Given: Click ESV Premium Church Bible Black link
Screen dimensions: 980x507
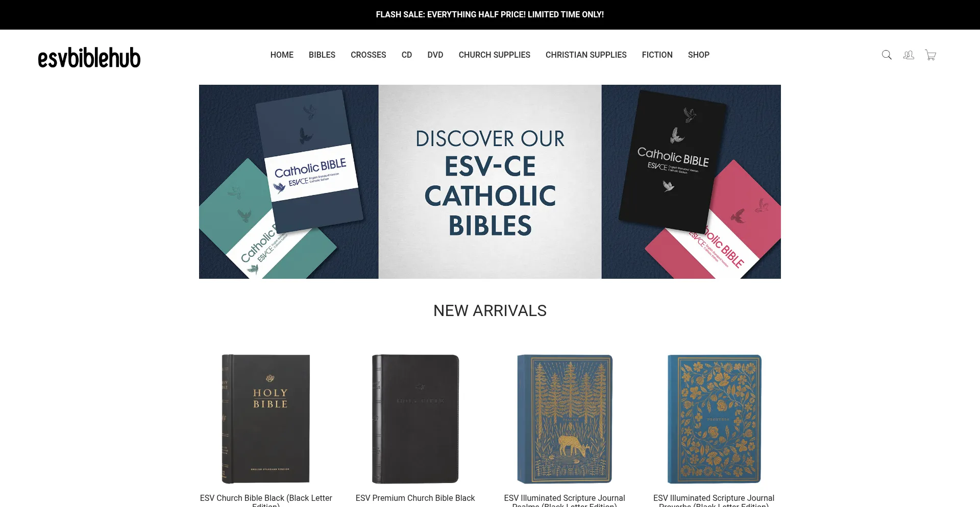Looking at the screenshot, I should 415,498.
